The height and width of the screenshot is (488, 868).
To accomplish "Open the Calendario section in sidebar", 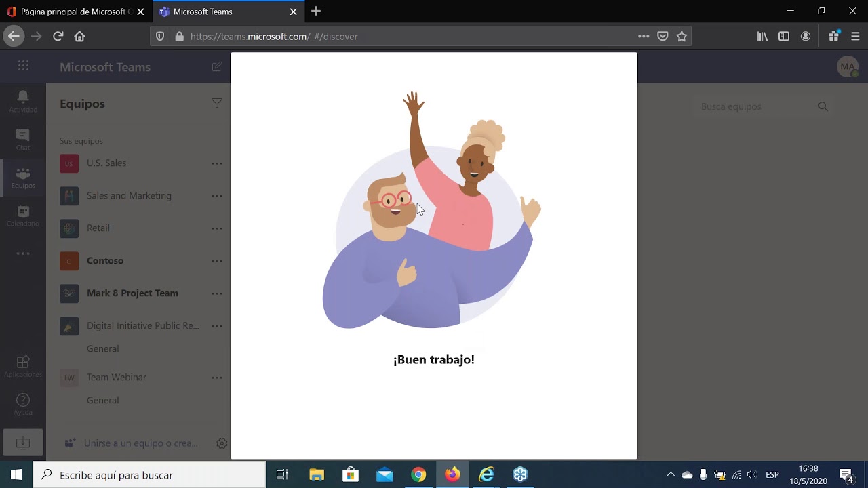I will coord(23,216).
